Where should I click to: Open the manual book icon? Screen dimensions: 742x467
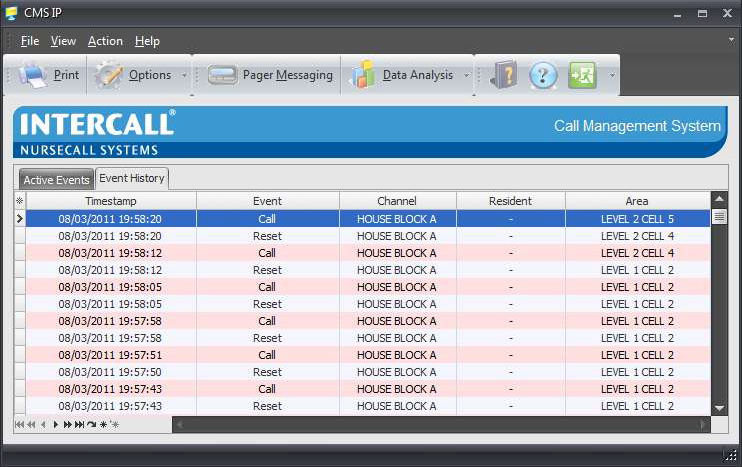click(505, 75)
